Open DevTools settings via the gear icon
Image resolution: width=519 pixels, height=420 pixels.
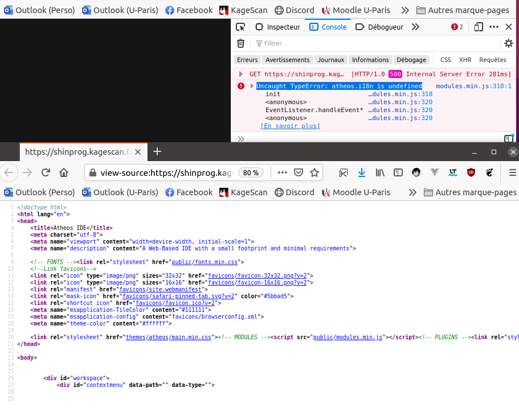(508, 43)
